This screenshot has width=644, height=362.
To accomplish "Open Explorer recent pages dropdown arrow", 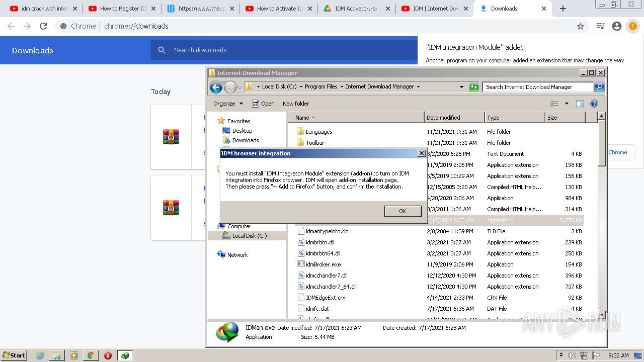I will tap(240, 87).
